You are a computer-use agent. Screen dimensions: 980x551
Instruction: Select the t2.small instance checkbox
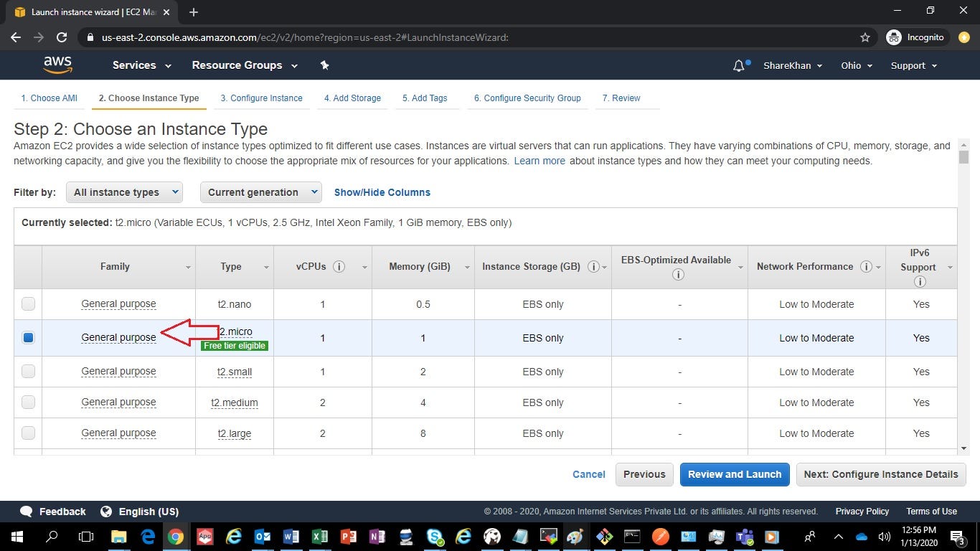click(x=28, y=371)
